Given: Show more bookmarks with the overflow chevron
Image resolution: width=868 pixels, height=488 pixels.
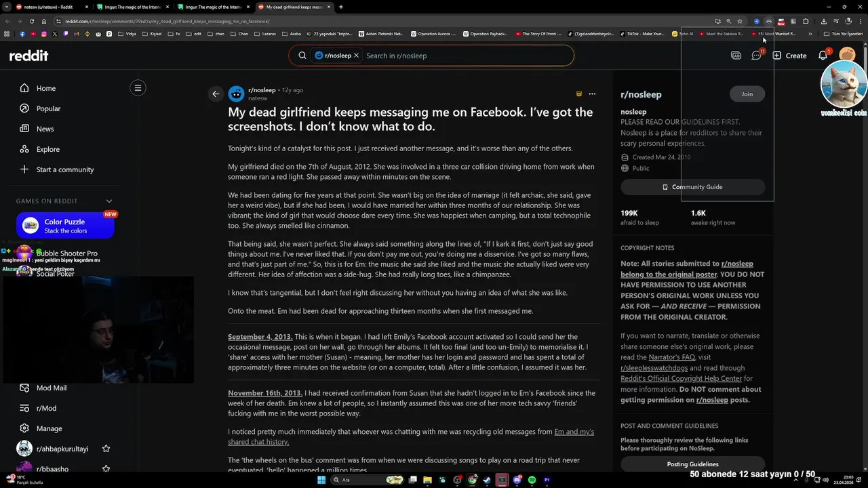Looking at the screenshot, I should coord(810,33).
